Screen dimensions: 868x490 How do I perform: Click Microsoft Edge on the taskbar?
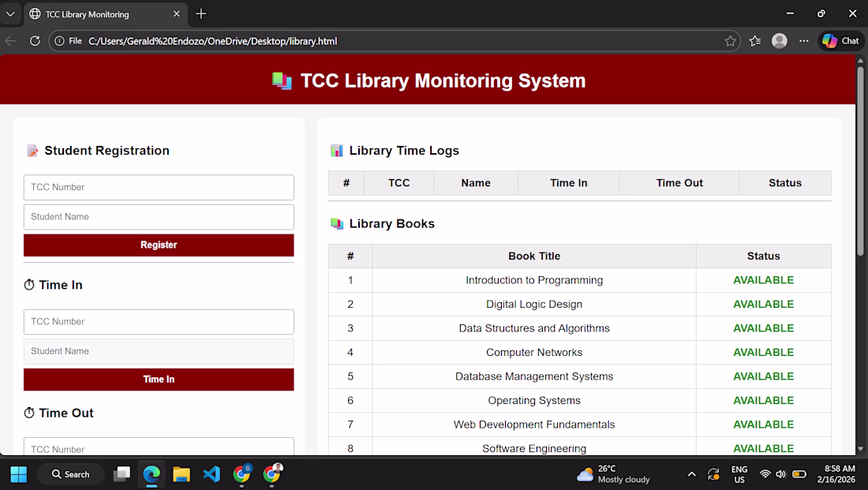152,474
